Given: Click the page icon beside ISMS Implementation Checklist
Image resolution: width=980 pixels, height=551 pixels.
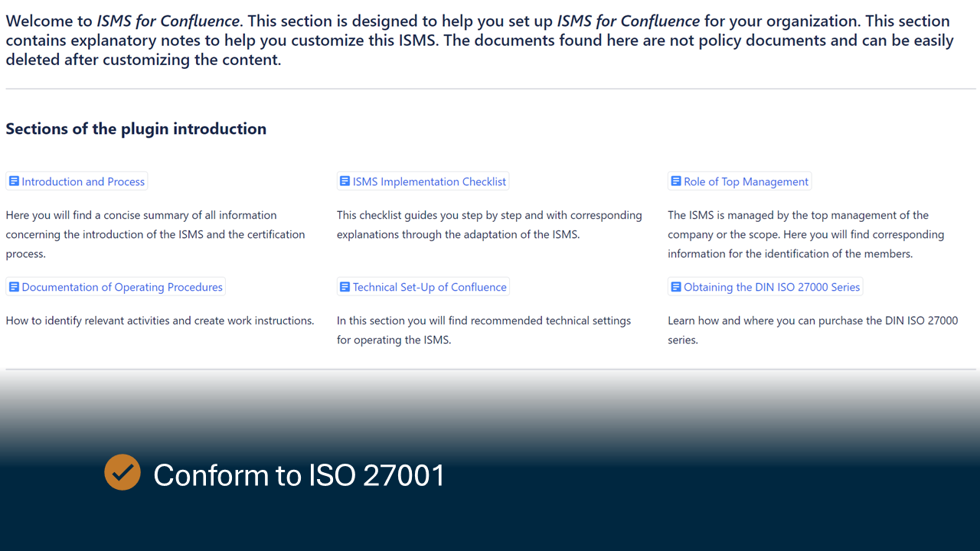Looking at the screenshot, I should click(345, 181).
